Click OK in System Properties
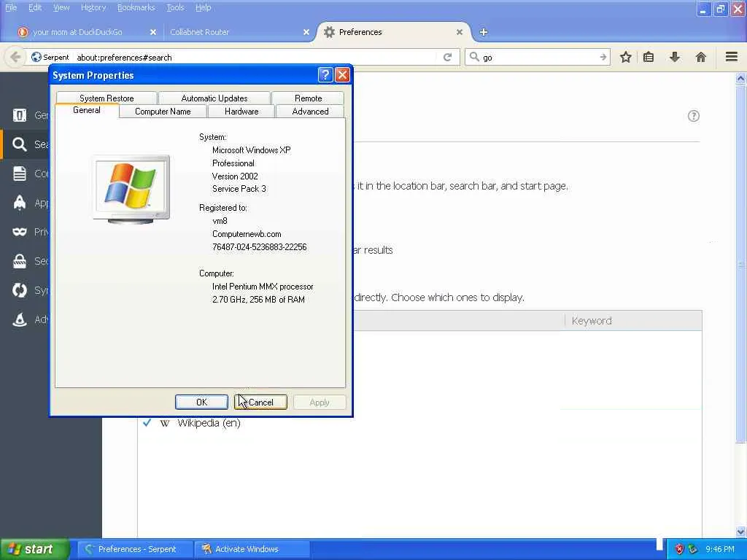The height and width of the screenshot is (560, 747). click(x=201, y=402)
